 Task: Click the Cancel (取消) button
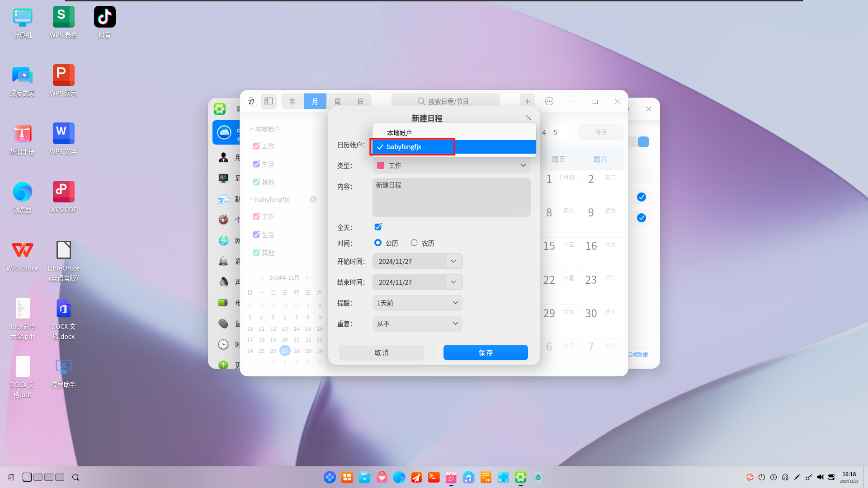(382, 352)
